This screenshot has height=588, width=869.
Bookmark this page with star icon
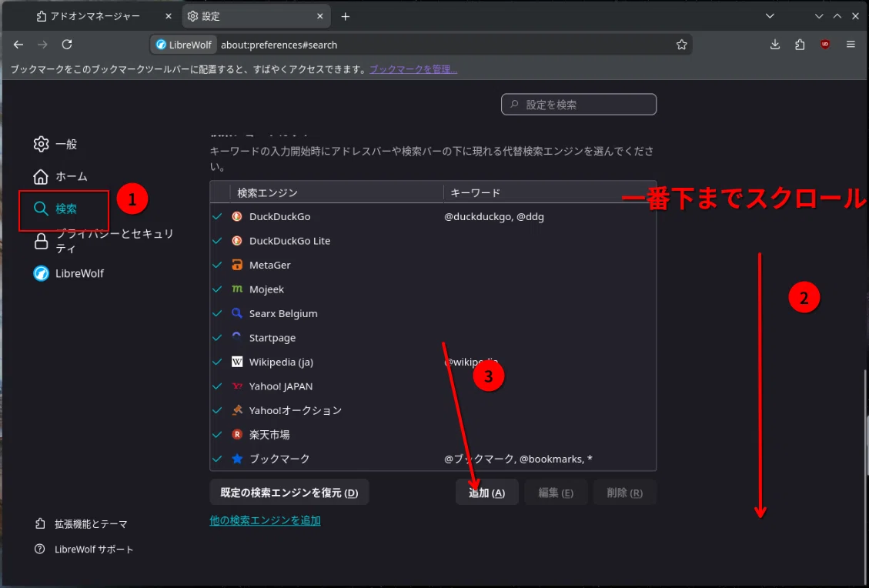tap(681, 45)
